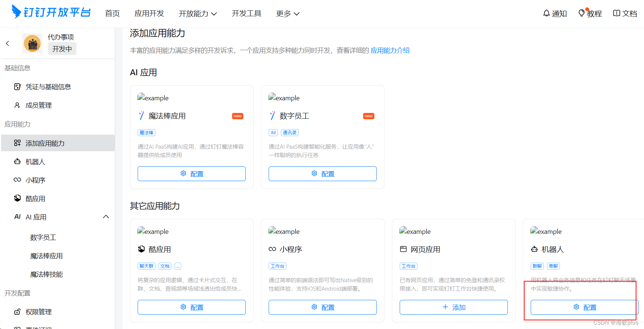
Task: Click the example image on 网页应用 card
Action: [415, 231]
